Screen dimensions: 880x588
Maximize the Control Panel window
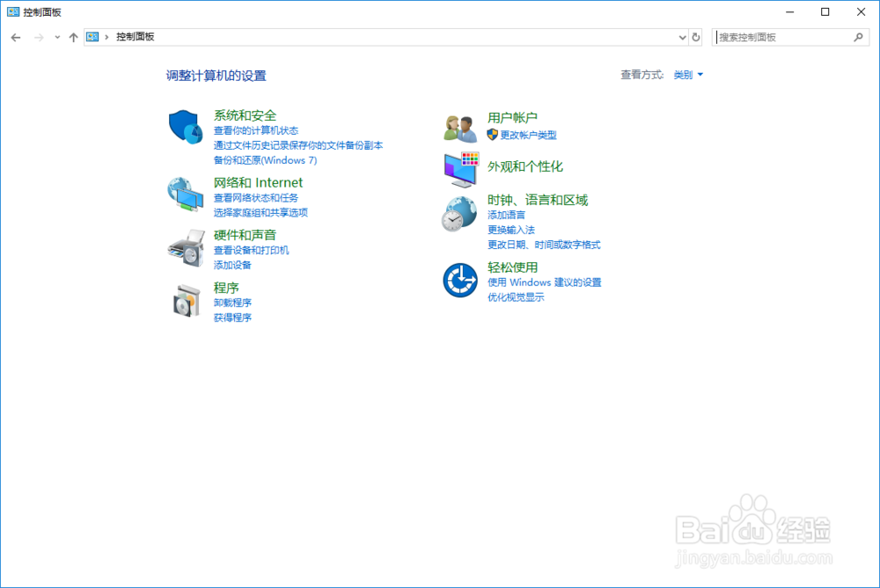click(x=825, y=11)
